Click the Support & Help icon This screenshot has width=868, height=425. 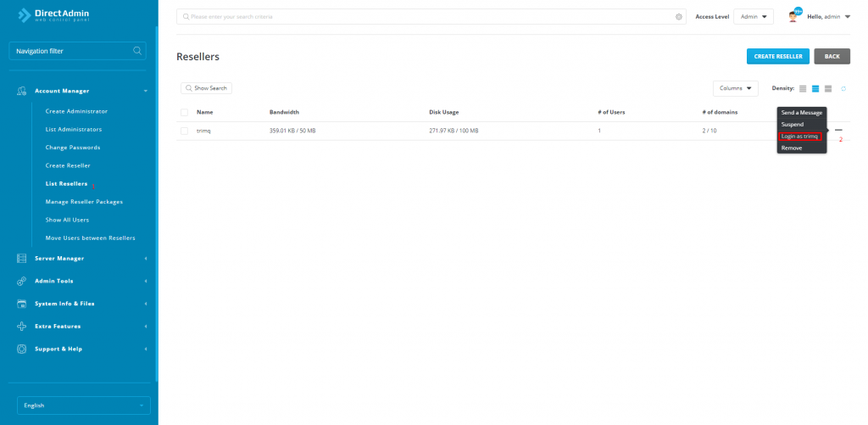(x=22, y=349)
